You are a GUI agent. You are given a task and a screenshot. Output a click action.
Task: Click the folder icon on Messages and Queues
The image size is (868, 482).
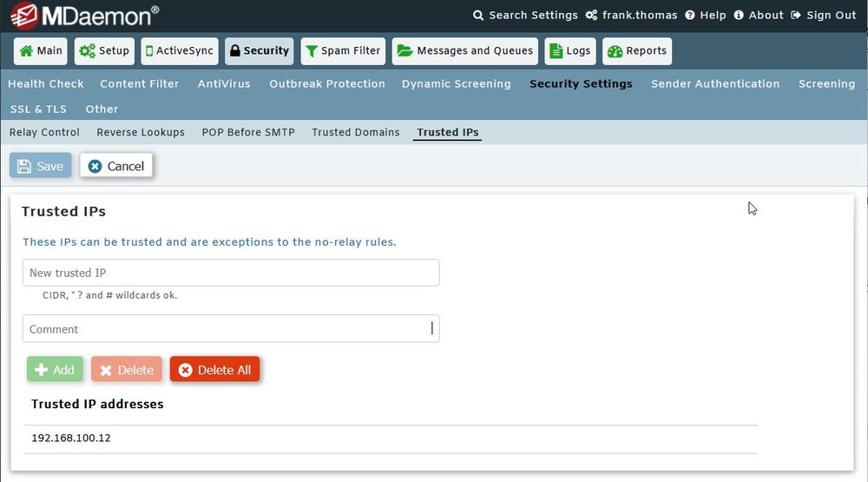pos(405,51)
